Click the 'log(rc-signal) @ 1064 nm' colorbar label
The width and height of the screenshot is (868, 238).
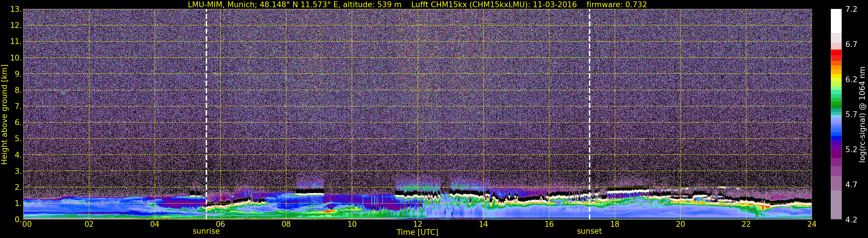pyautogui.click(x=862, y=115)
